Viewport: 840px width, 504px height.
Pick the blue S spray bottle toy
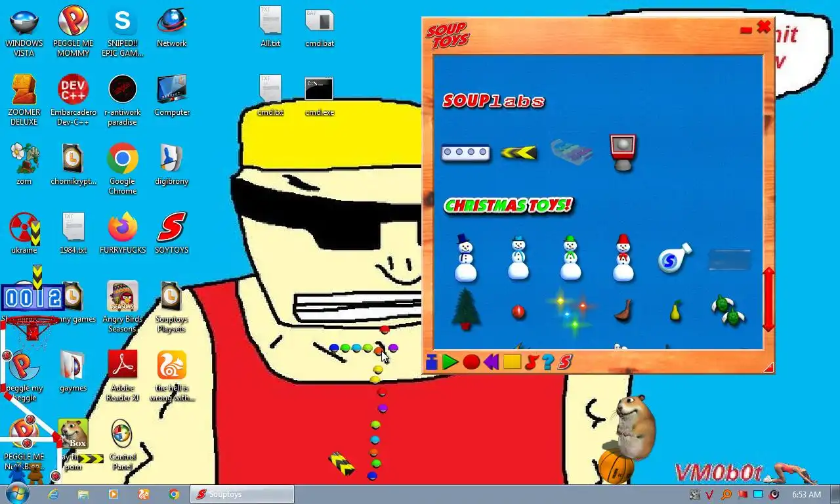click(675, 259)
